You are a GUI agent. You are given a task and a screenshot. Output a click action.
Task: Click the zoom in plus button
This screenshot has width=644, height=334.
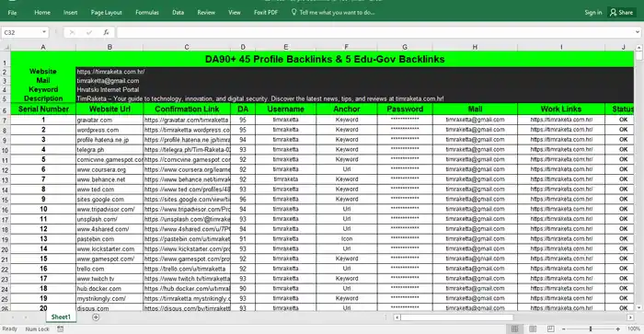617,329
